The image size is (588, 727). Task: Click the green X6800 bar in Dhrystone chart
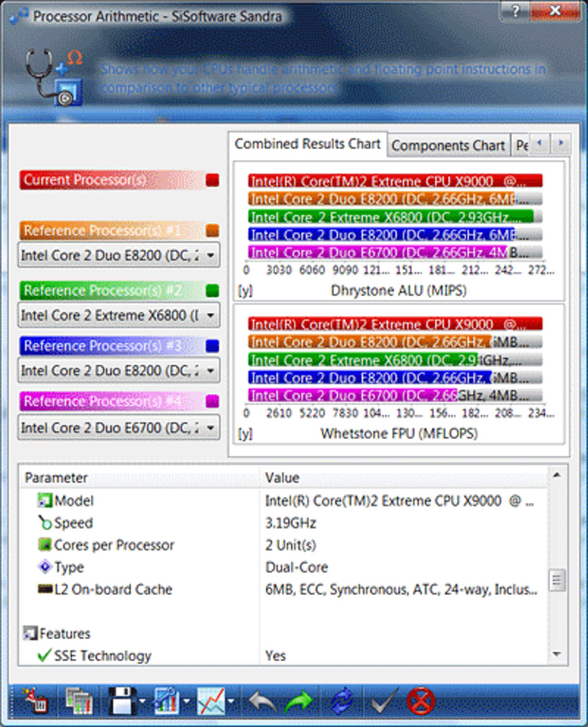[391, 216]
